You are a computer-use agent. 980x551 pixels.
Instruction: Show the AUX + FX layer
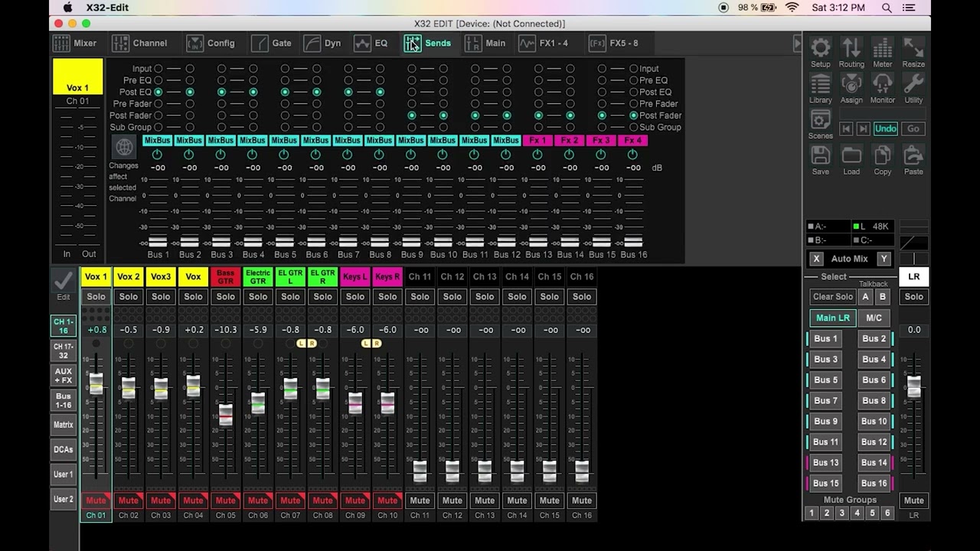64,376
